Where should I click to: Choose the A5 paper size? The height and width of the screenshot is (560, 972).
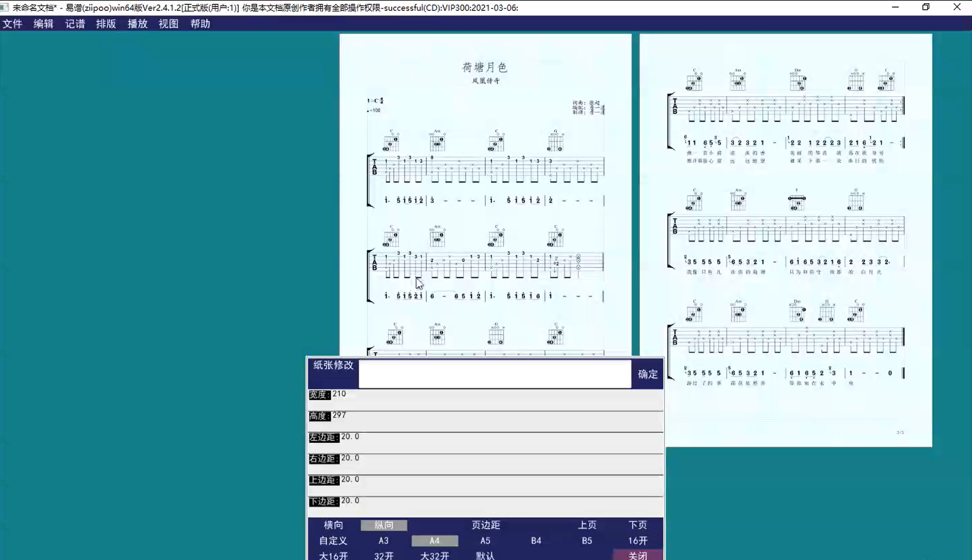[485, 541]
